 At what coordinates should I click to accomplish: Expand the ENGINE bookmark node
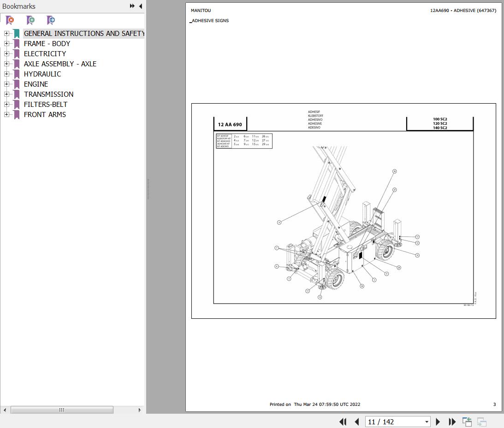[6, 84]
